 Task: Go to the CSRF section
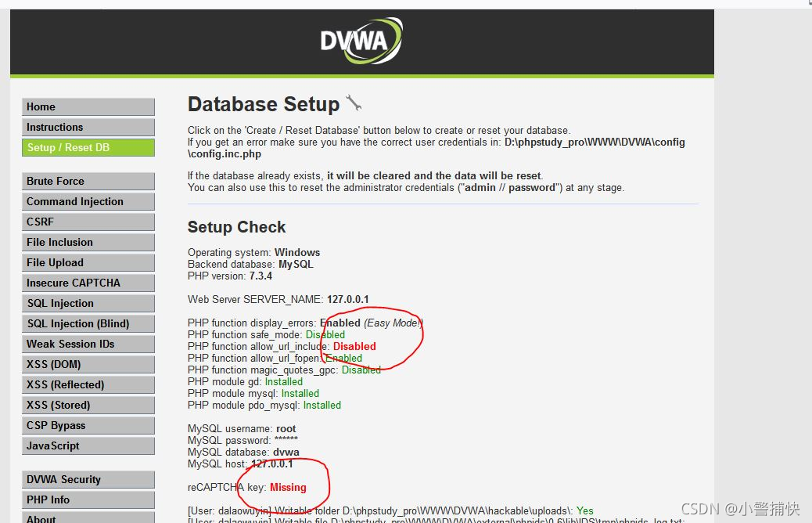[x=88, y=222]
